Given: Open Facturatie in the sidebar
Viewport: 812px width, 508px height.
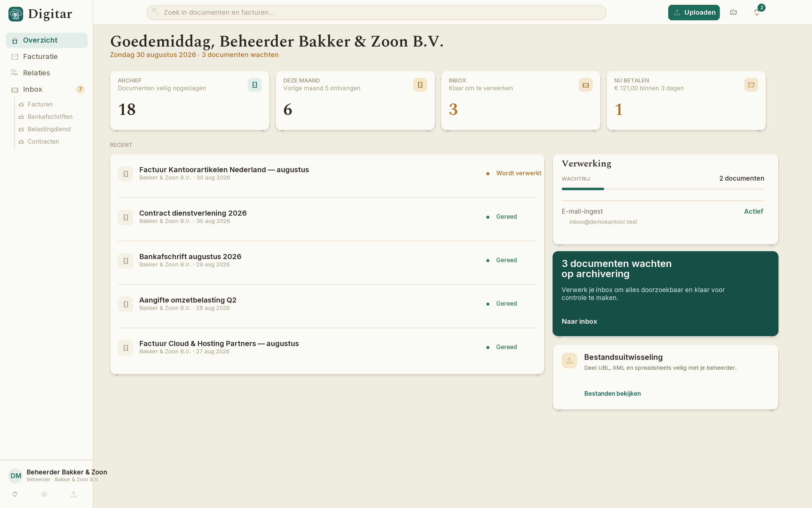Looking at the screenshot, I should [47, 57].
